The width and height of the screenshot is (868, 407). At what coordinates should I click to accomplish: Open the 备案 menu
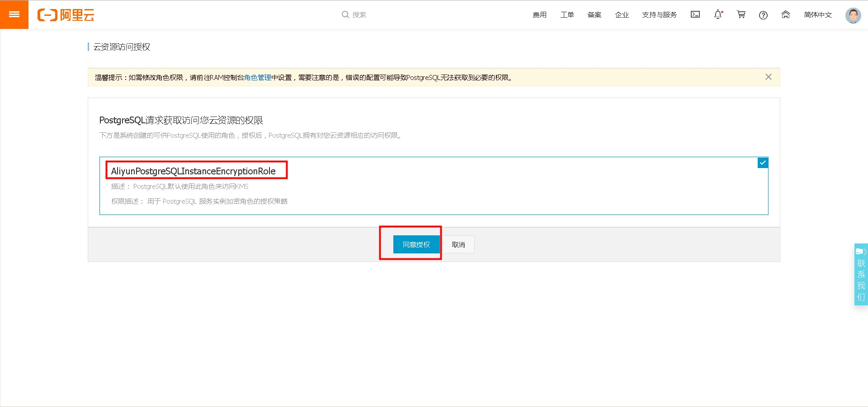click(x=594, y=15)
